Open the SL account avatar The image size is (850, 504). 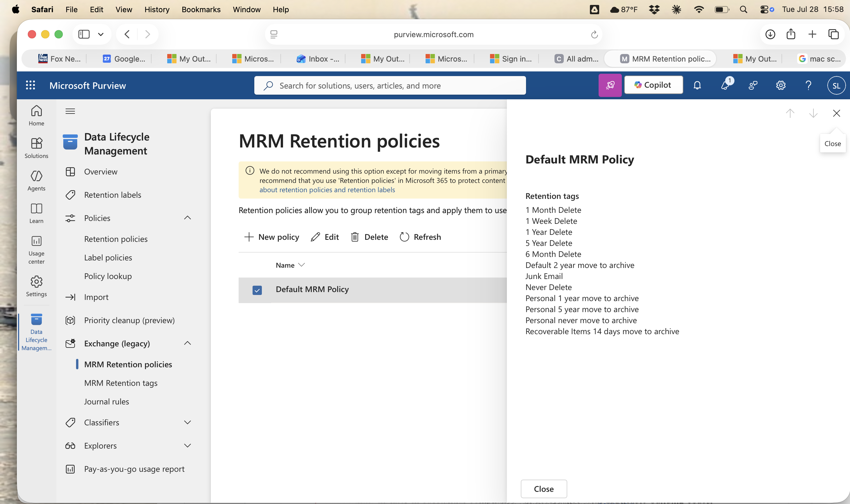coord(836,85)
